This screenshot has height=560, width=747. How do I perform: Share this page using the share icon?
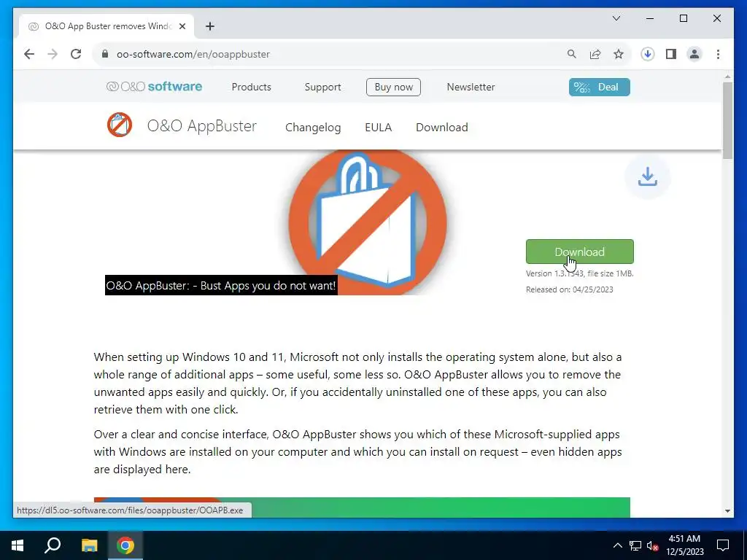[595, 54]
